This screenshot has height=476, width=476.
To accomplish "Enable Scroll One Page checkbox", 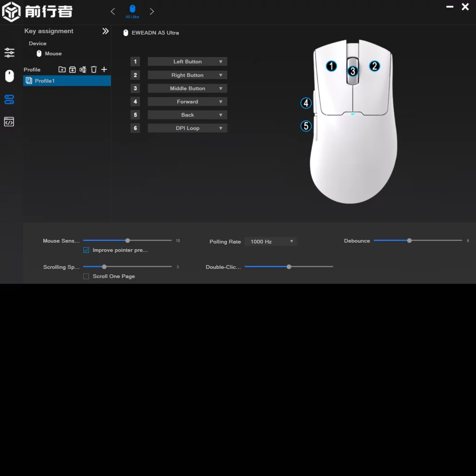I will (86, 276).
